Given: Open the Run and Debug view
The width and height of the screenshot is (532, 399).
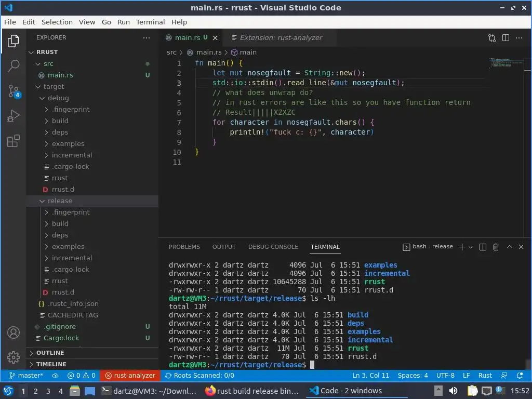Looking at the screenshot, I should click(x=13, y=116).
